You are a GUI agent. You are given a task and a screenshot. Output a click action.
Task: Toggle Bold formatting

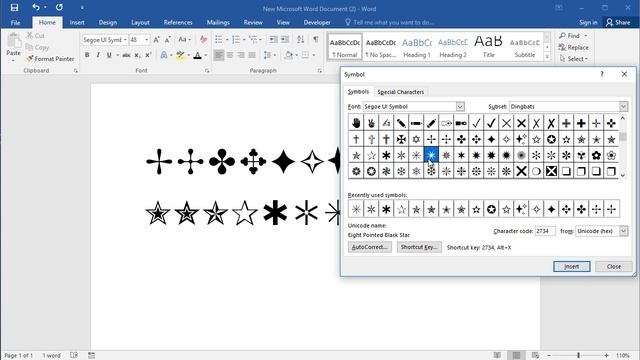point(87,55)
